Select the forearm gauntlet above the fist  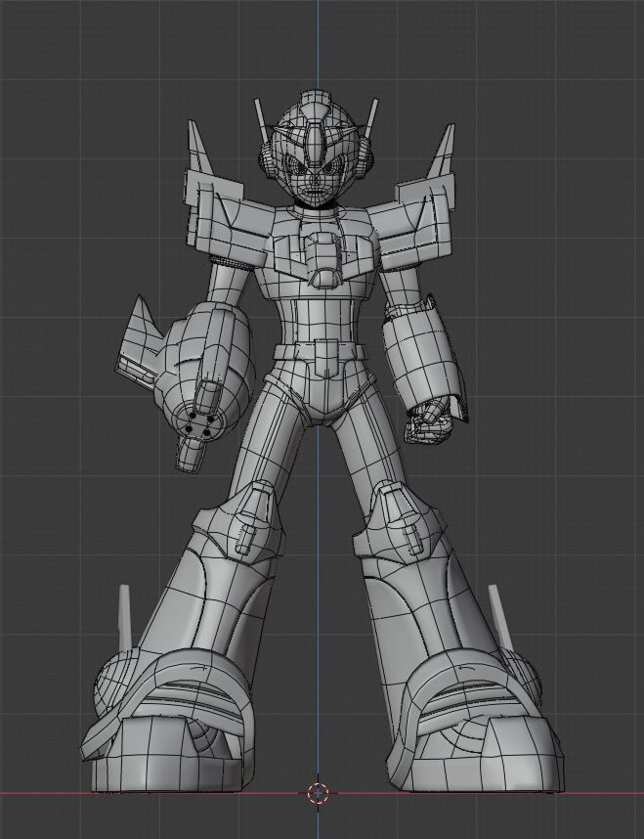422,356
